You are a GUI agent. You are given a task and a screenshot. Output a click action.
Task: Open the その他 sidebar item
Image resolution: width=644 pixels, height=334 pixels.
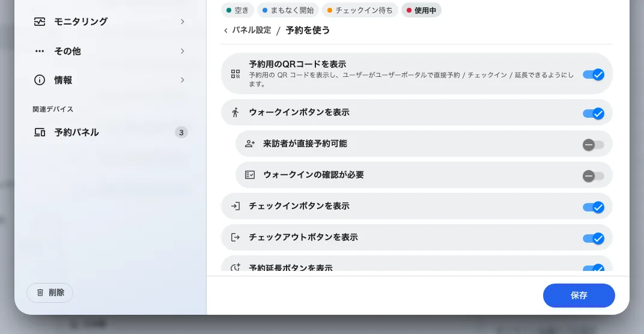110,51
